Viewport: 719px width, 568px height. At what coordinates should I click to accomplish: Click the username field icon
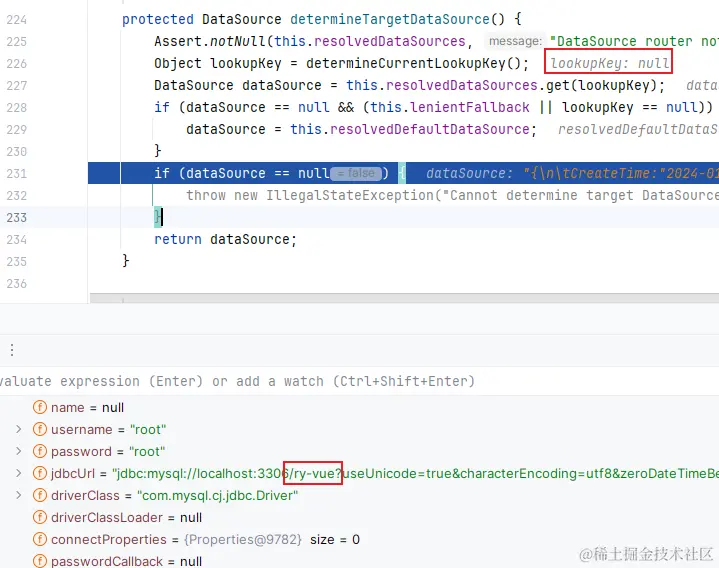coord(40,429)
